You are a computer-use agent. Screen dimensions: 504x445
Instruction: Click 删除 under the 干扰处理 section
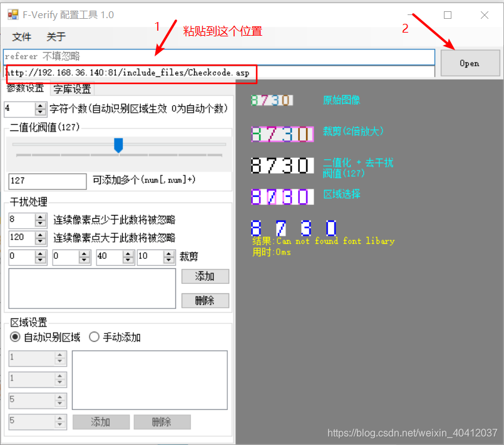coord(205,300)
